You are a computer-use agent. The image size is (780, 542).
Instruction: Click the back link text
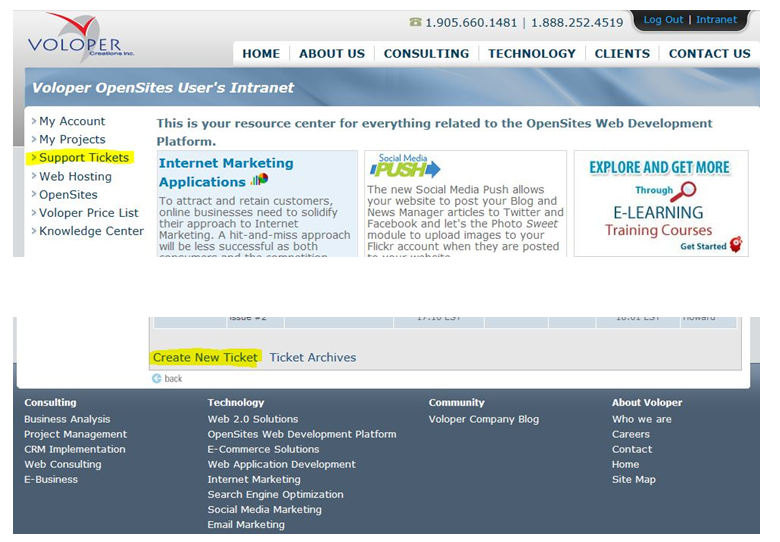pyautogui.click(x=173, y=379)
